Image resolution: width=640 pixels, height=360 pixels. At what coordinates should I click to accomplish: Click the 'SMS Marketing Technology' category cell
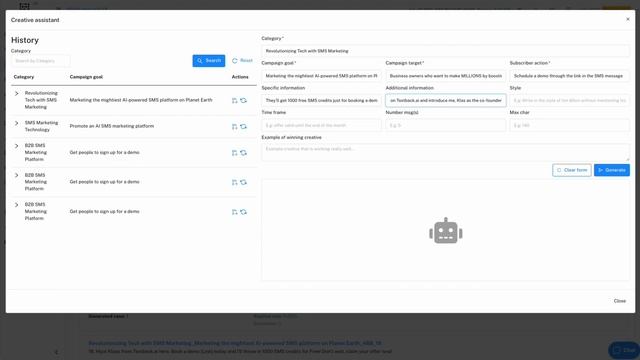click(41, 126)
